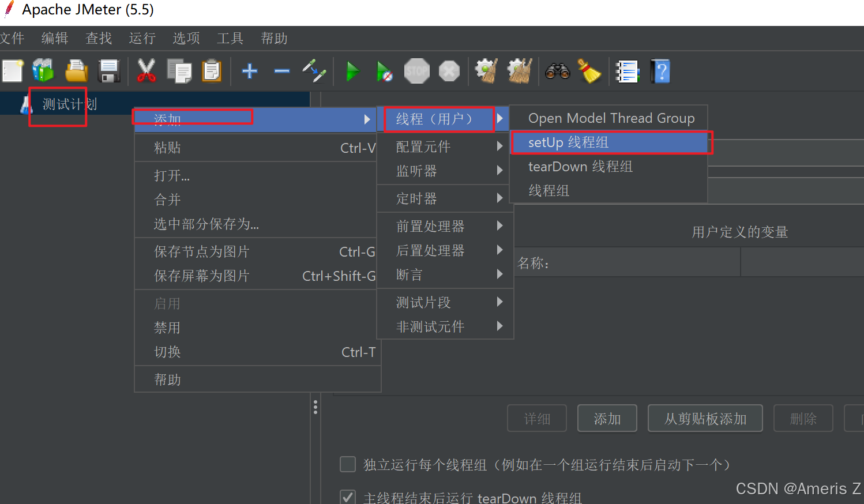The image size is (864, 504).
Task: Enable 独立运行每个线程组 checkbox
Action: [x=348, y=464]
